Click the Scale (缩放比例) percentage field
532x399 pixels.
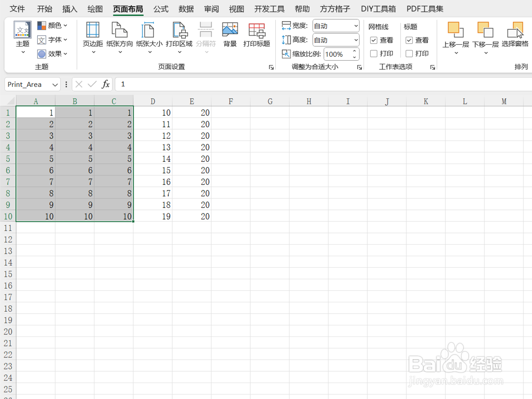coord(337,54)
